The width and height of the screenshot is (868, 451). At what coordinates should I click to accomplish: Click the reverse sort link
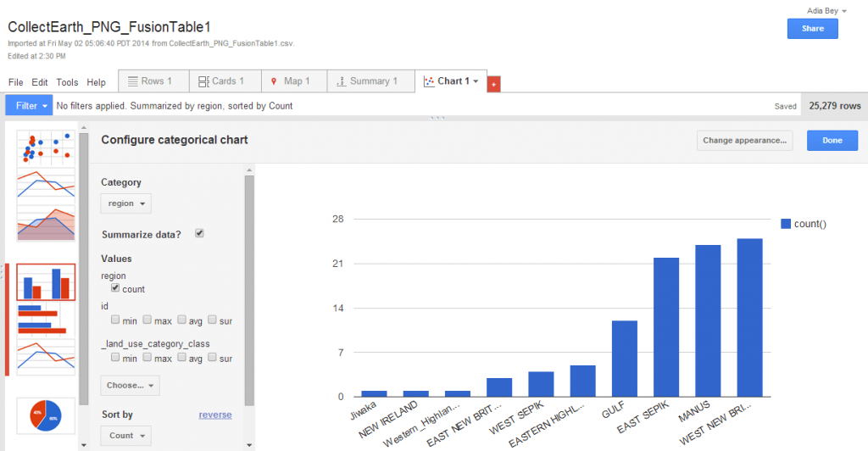[x=215, y=415]
